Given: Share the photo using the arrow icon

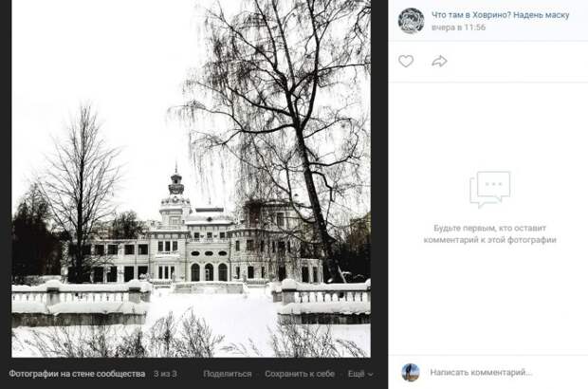Looking at the screenshot, I should pos(439,61).
